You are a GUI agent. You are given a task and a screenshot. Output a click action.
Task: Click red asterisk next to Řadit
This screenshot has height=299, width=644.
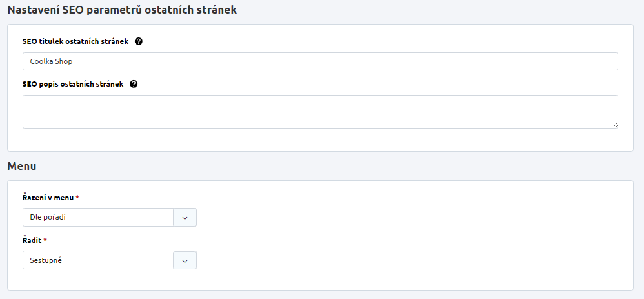(x=45, y=240)
